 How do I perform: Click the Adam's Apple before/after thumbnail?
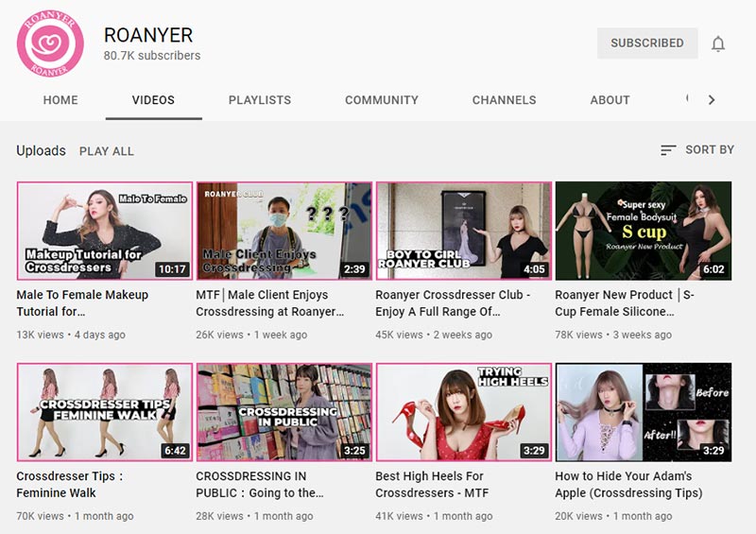(643, 412)
